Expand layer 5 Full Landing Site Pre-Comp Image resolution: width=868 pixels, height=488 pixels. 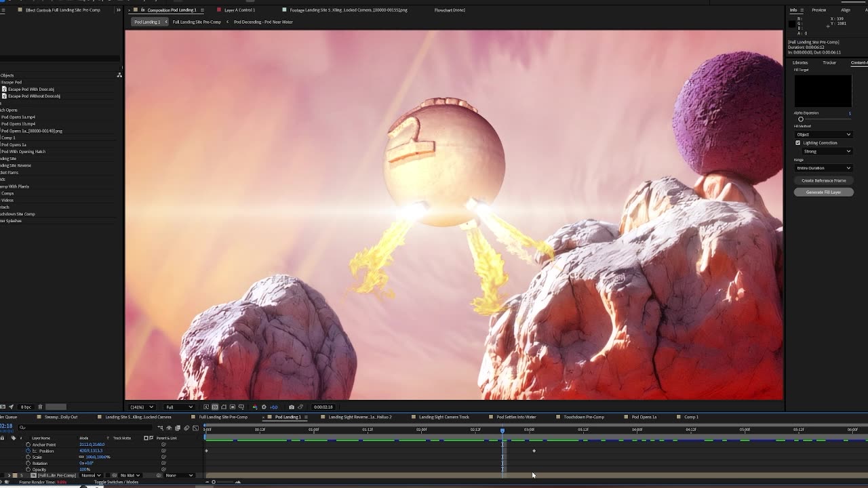[9, 475]
